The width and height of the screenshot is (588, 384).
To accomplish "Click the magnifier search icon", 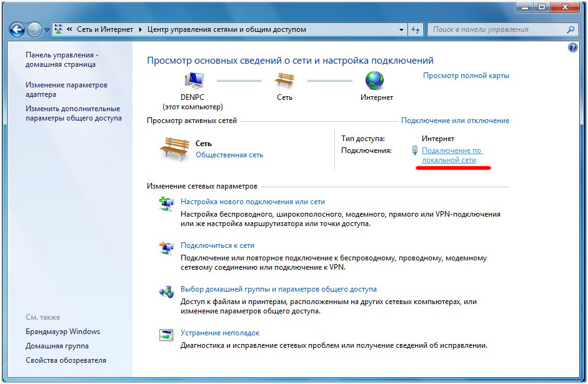I will coord(571,29).
